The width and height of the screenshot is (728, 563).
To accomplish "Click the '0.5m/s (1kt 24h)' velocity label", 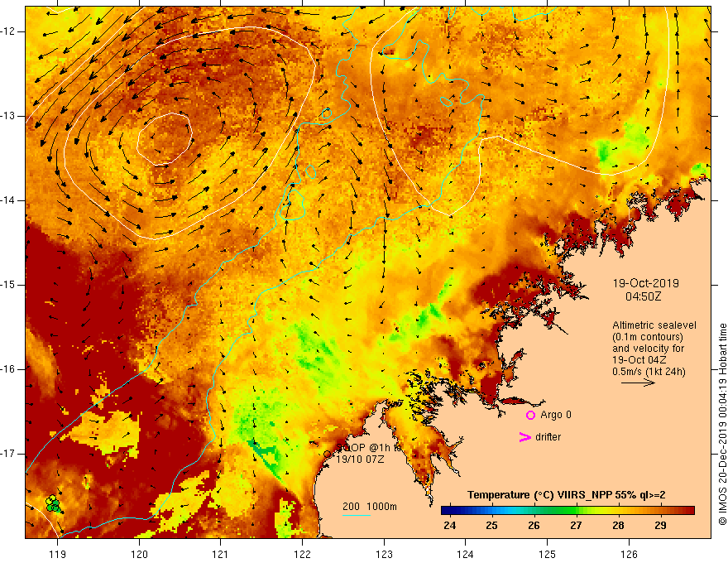I will click(x=649, y=372).
